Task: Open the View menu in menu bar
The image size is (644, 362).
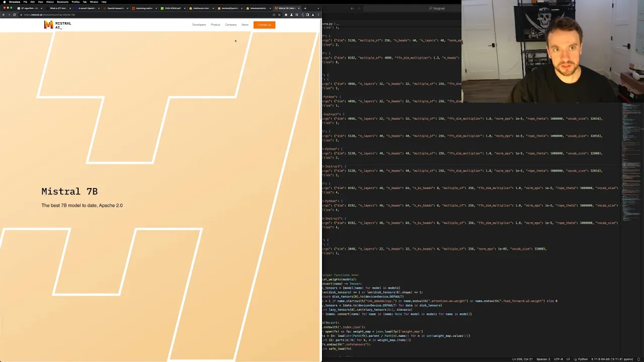Action: coord(40,2)
